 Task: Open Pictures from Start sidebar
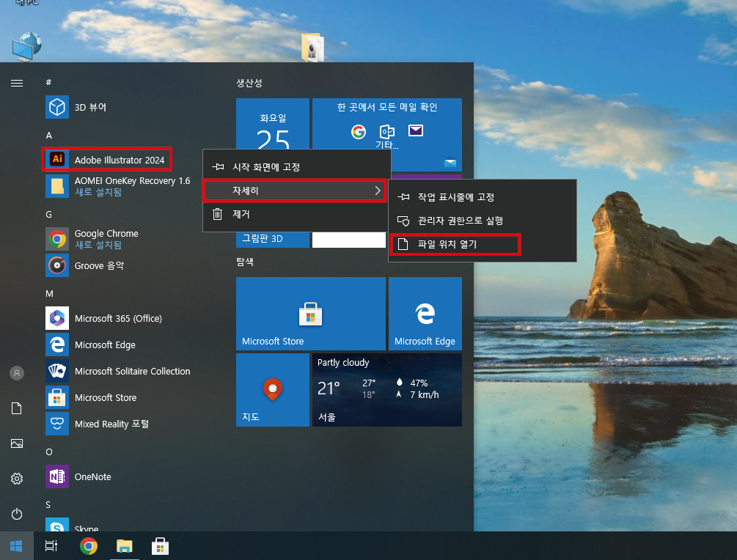pos(17,443)
